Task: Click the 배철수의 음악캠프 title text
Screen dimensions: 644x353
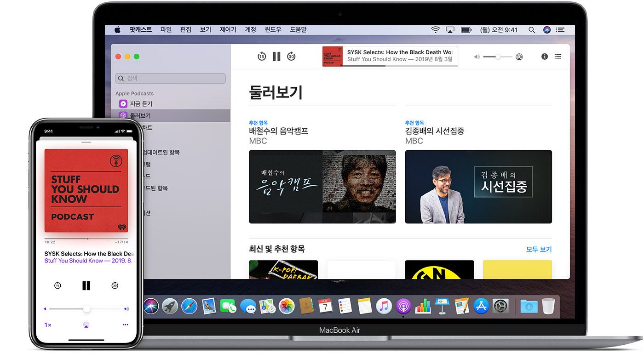Action: [278, 131]
